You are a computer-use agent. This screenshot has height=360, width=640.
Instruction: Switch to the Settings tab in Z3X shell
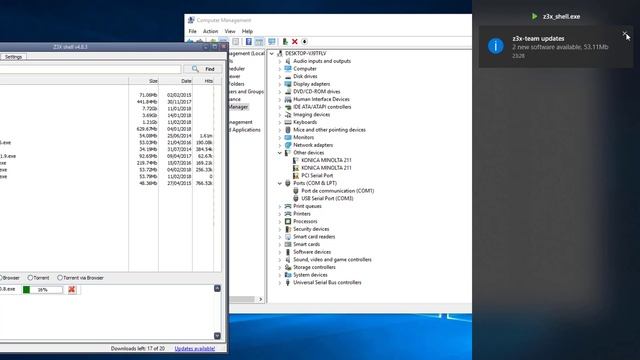[13, 57]
